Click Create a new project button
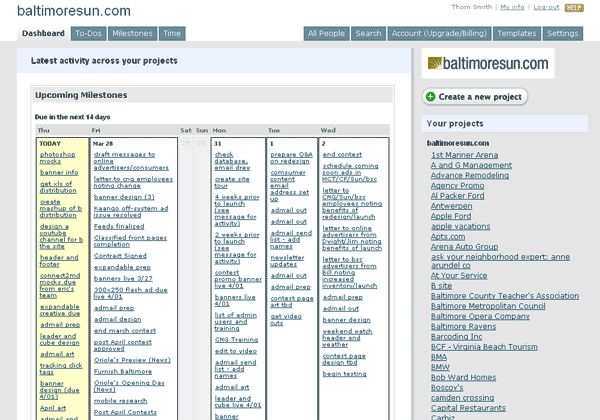Image resolution: width=600 pixels, height=420 pixels. click(x=475, y=97)
